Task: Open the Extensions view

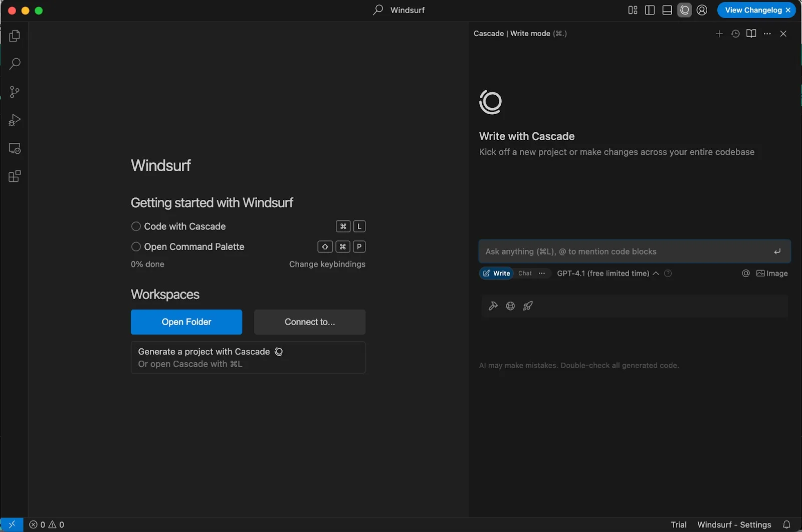Action: [15, 176]
